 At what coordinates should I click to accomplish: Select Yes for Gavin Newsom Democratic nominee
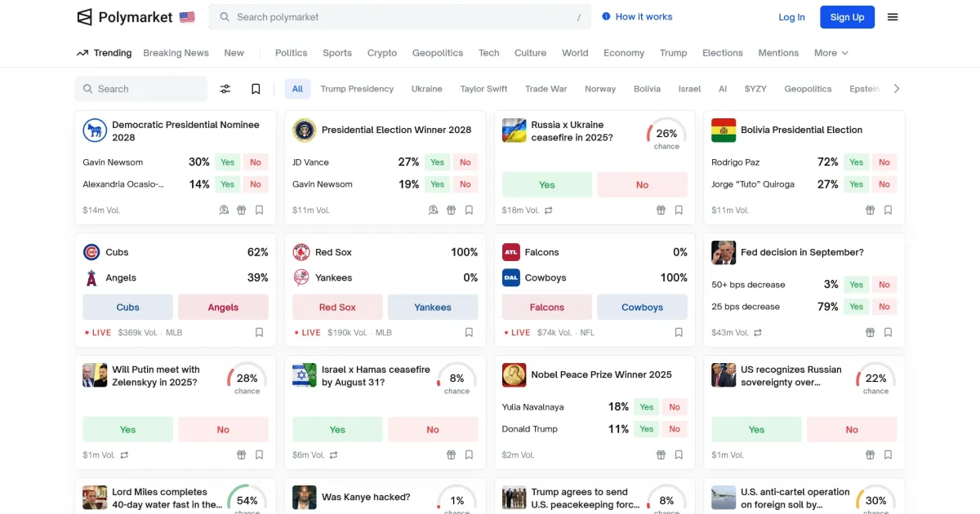point(228,162)
